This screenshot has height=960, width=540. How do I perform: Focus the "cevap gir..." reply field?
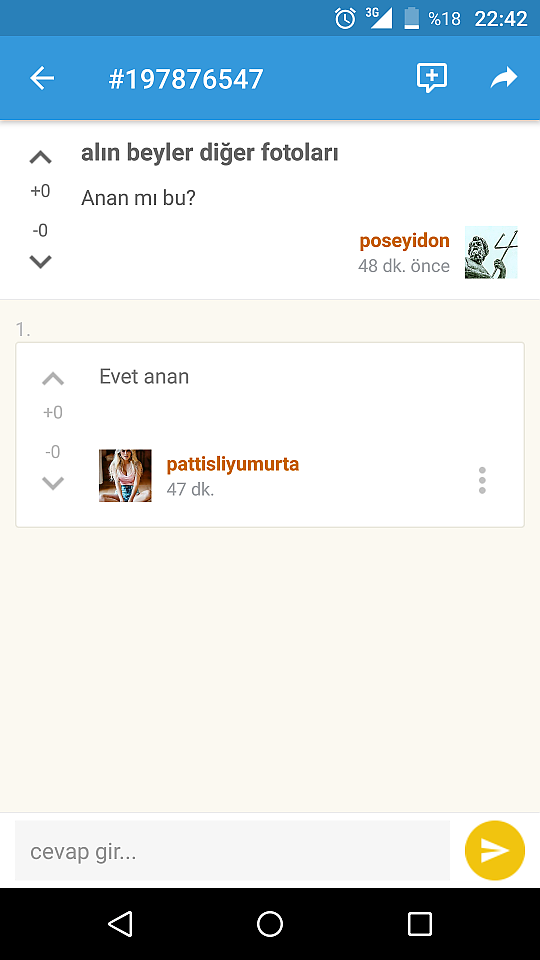pyautogui.click(x=232, y=851)
